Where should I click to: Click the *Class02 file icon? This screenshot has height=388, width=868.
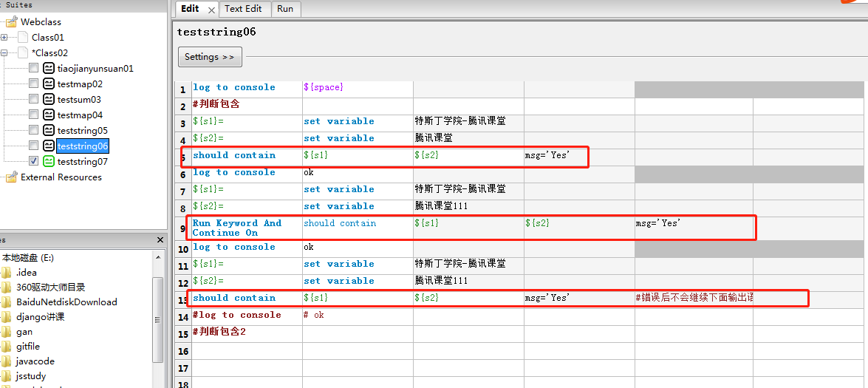[x=22, y=52]
